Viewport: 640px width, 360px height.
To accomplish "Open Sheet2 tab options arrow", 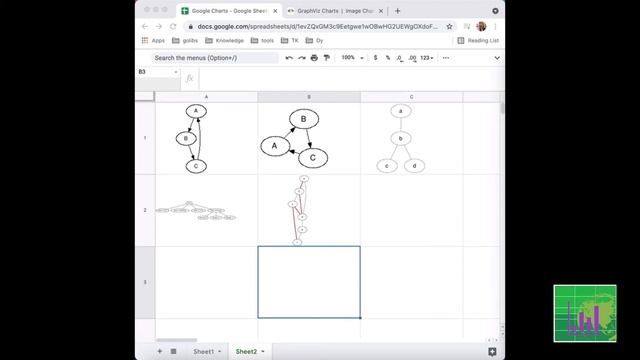I will pos(263,351).
